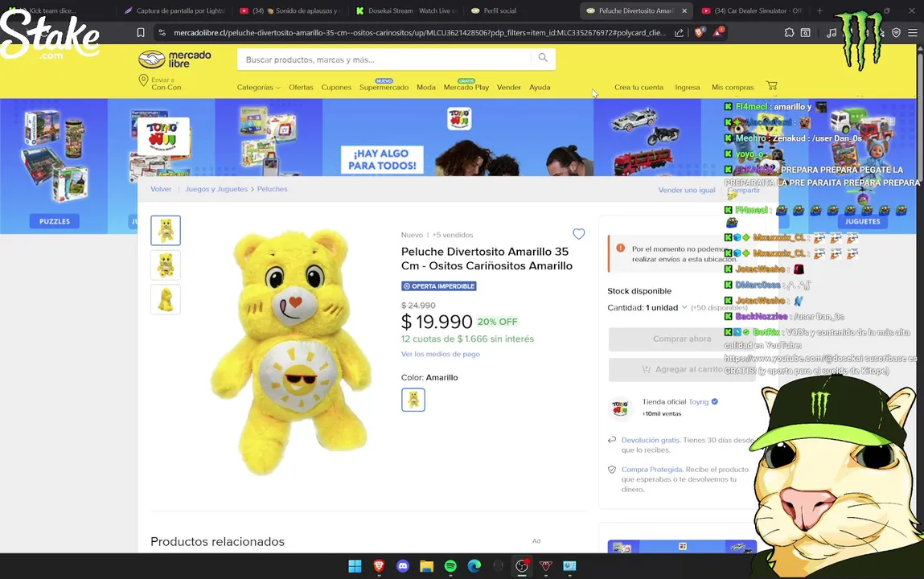
Task: Open File Explorer from taskbar
Action: pyautogui.click(x=427, y=566)
